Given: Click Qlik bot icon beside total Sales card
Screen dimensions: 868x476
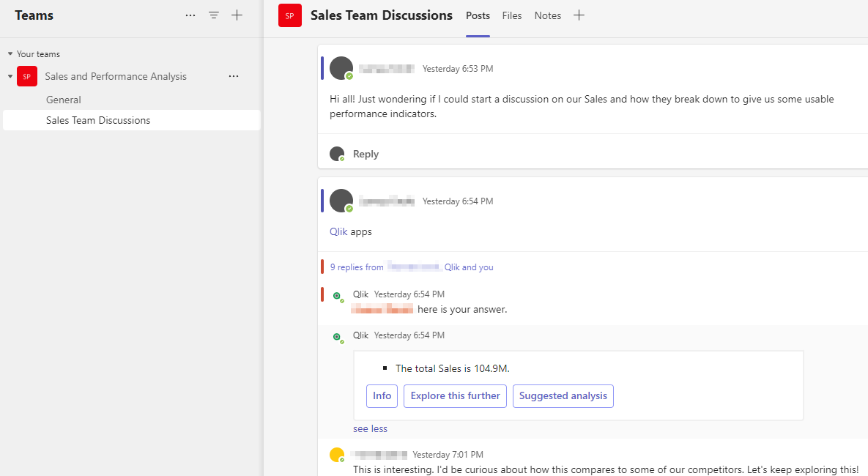Looking at the screenshot, I should [x=337, y=337].
